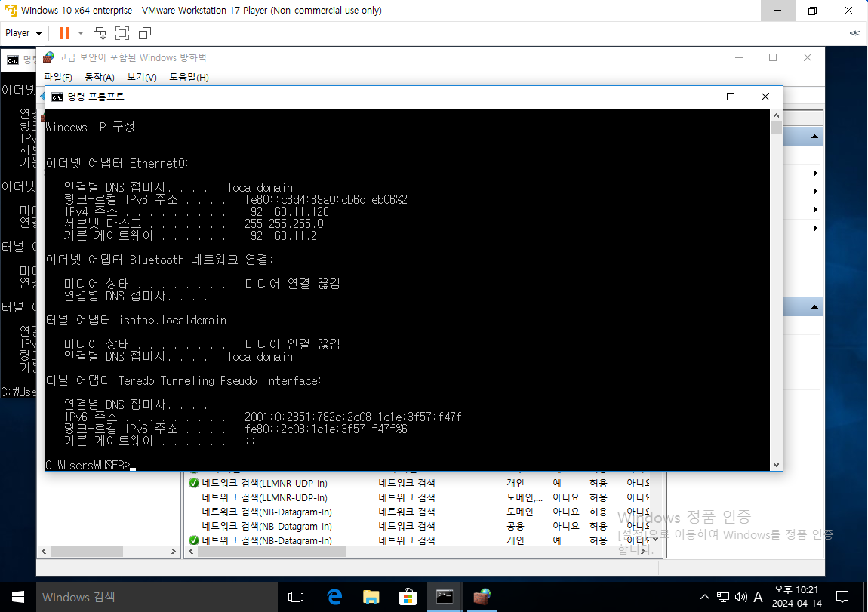
Task: Click the command prompt title bar icon
Action: (57, 97)
